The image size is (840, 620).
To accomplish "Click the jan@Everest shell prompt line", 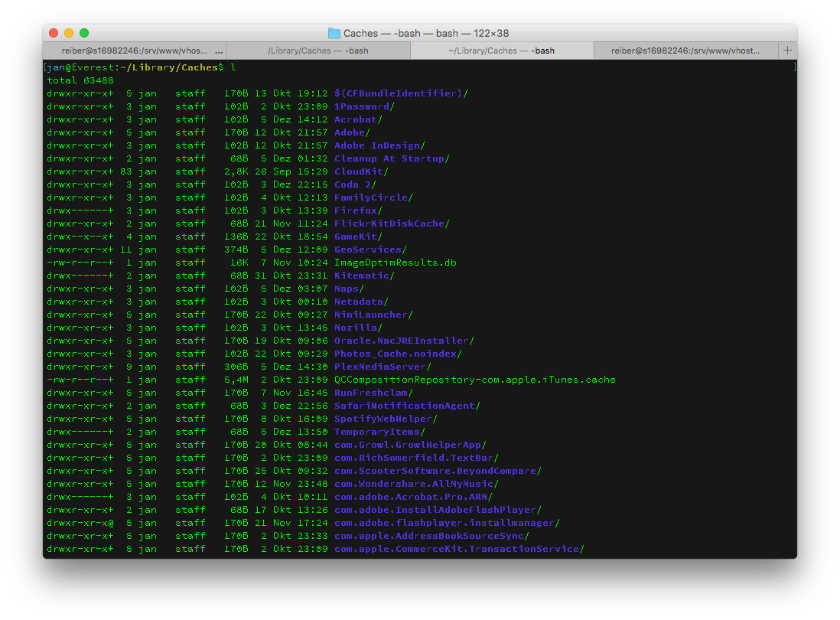I will coord(140,67).
